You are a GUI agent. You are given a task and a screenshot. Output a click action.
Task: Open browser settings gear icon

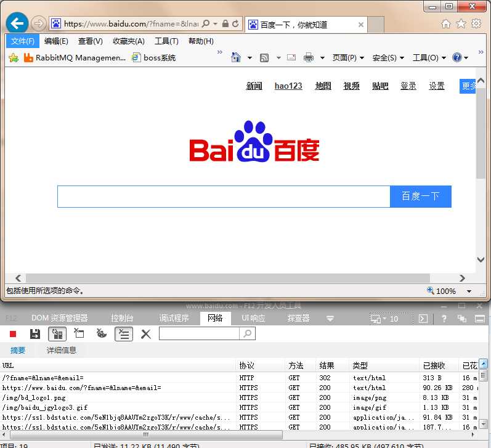[476, 23]
